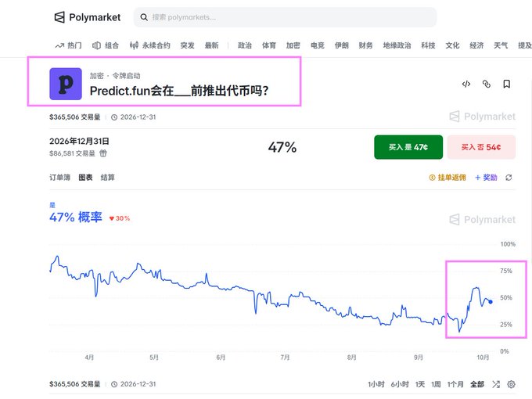Open the 电竞 category

pyautogui.click(x=318, y=45)
